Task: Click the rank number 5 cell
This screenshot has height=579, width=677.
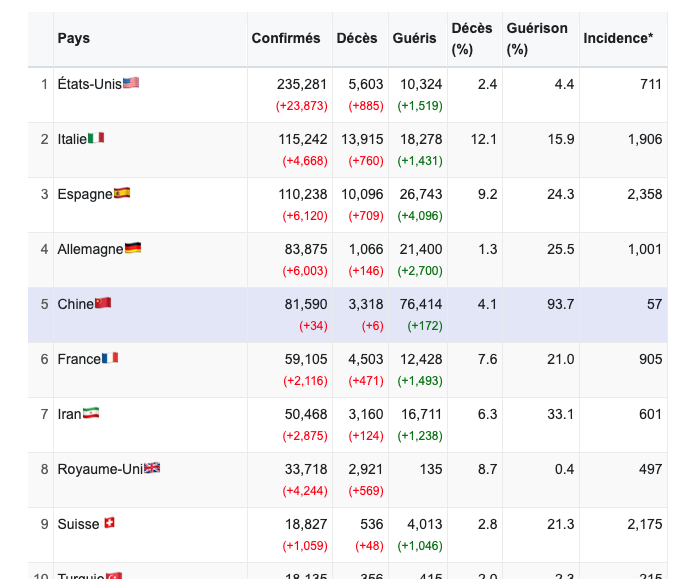Action: coord(41,315)
